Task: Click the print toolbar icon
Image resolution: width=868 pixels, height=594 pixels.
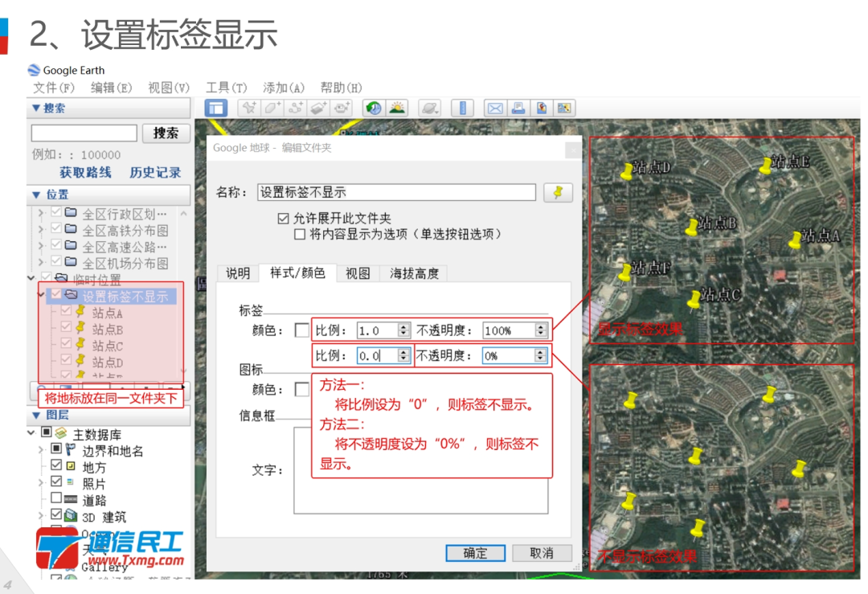Action: (x=518, y=108)
